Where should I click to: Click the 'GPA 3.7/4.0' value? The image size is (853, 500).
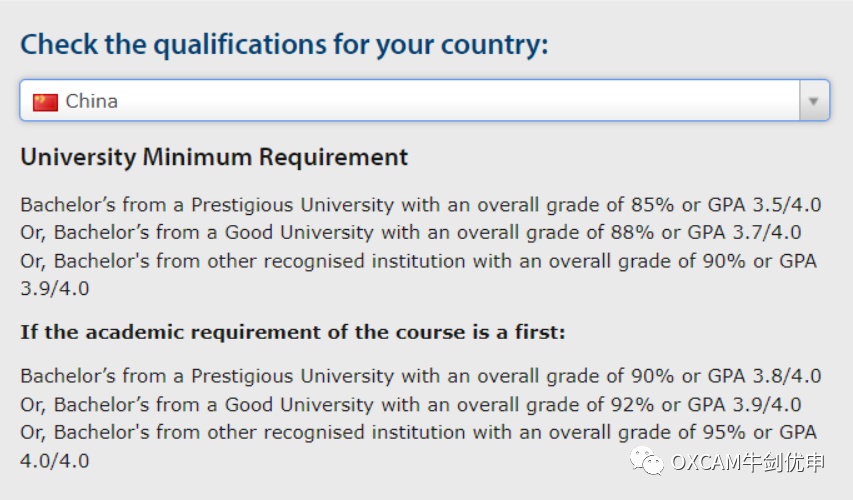pyautogui.click(x=744, y=233)
